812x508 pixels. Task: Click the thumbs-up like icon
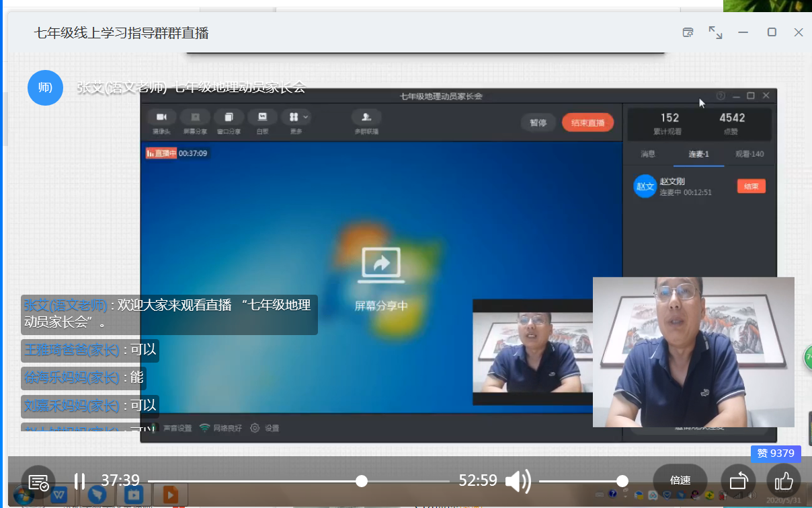point(784,481)
